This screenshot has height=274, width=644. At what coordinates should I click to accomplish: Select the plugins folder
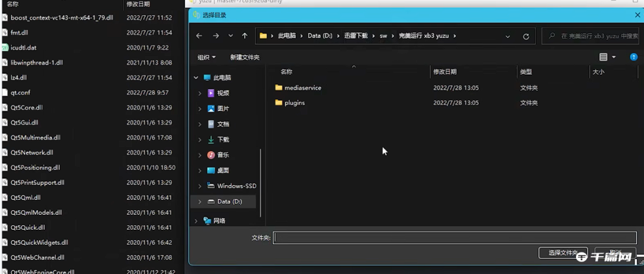click(290, 103)
